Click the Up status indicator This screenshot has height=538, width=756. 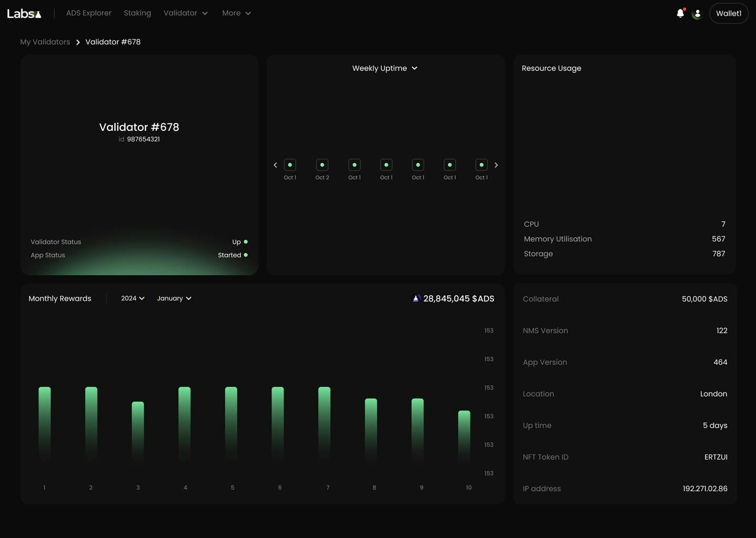[x=240, y=242]
